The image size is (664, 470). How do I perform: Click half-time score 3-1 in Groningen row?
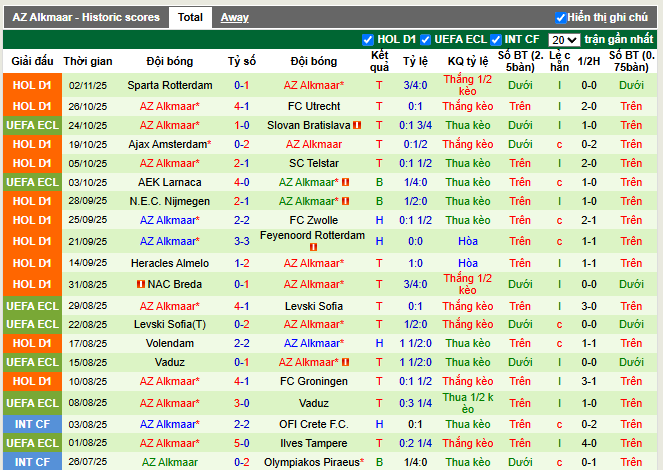[x=589, y=381]
